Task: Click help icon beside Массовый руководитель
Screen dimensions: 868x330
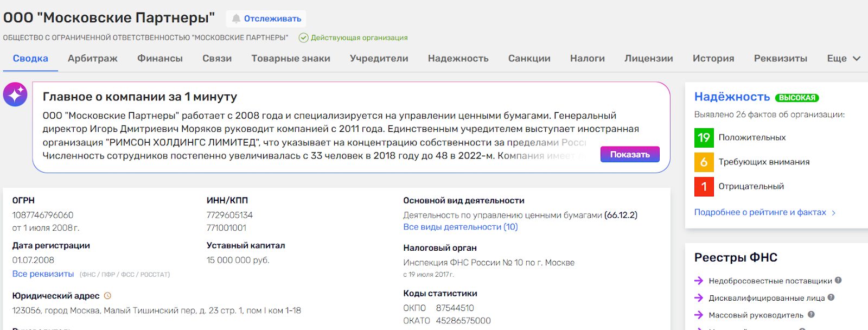Action: point(811,315)
